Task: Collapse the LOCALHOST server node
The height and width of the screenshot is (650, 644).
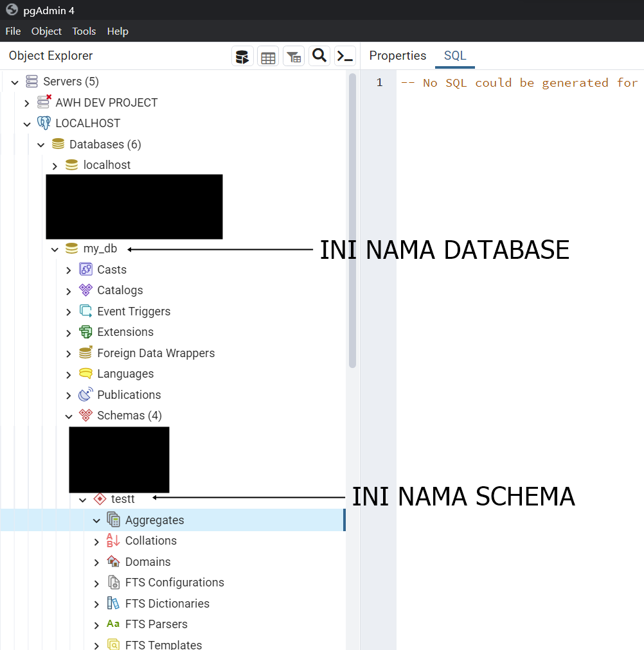Action: click(x=27, y=124)
